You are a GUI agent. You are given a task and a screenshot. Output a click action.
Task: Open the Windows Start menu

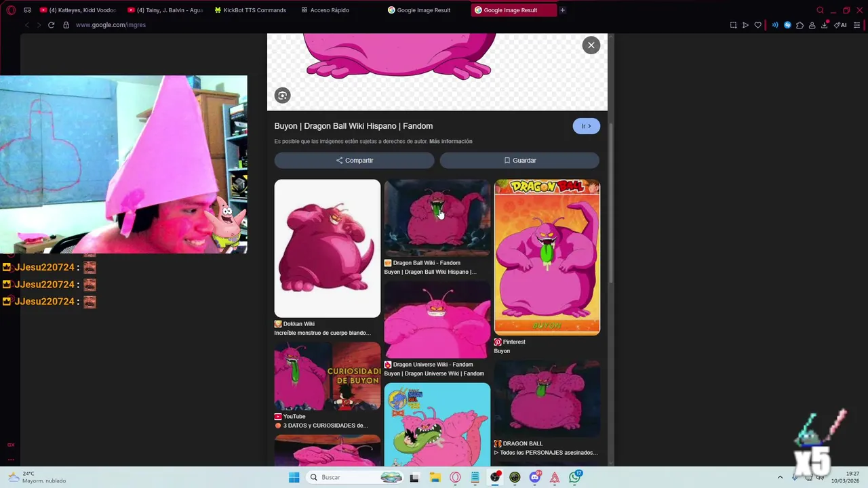294,477
